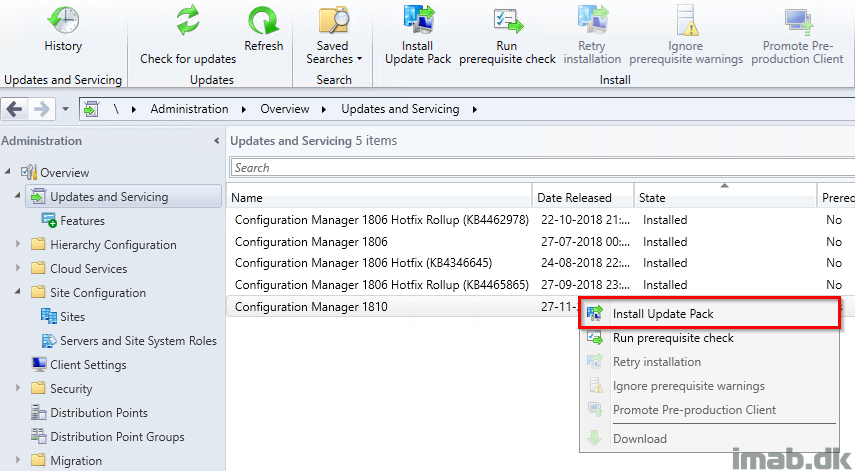Click the breadcrumb root console icon
855x471 pixels.
tap(91, 109)
